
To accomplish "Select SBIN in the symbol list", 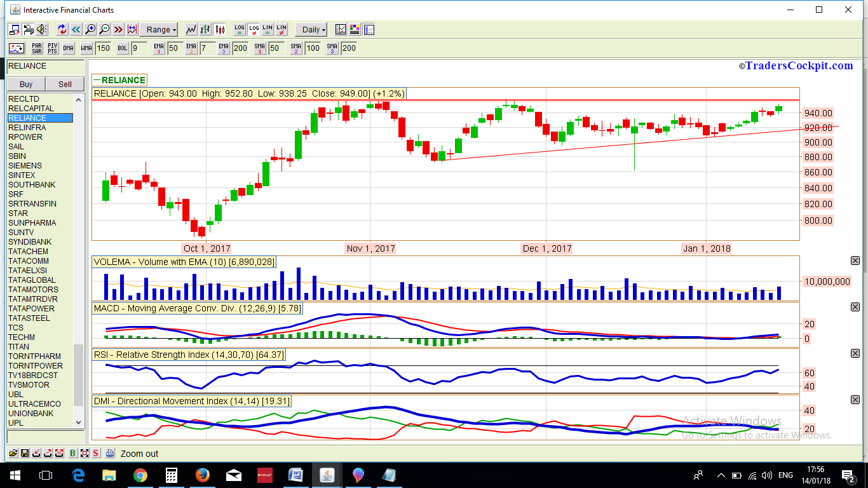I will click(40, 156).
